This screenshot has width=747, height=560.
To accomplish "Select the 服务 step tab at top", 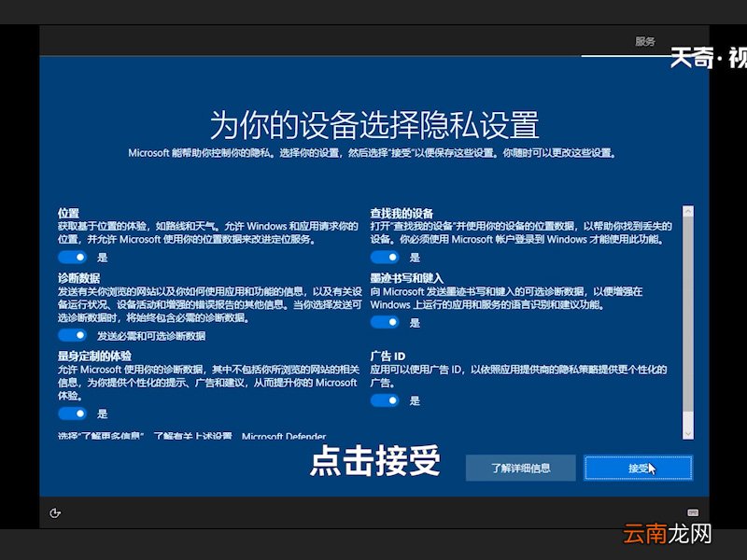I will pos(645,41).
